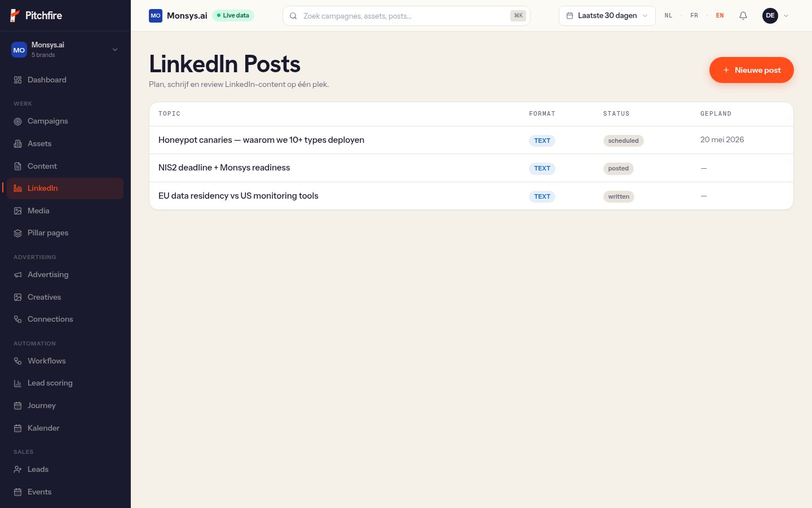The height and width of the screenshot is (508, 812).
Task: Open EU data residency vs US monitoring post
Action: 471,196
